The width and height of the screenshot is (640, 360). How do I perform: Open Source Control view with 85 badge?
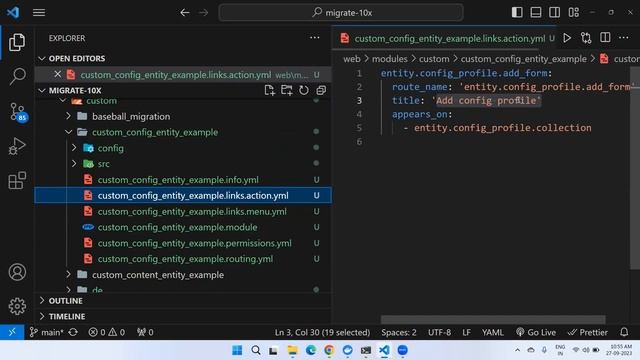click(17, 111)
